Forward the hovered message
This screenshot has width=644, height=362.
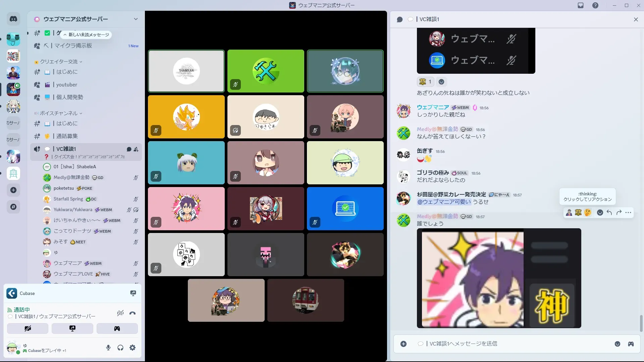pyautogui.click(x=619, y=213)
